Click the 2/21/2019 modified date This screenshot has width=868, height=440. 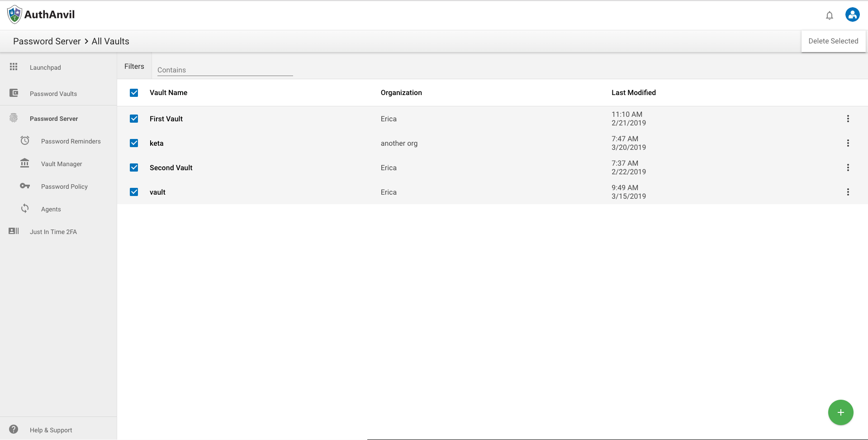click(629, 123)
